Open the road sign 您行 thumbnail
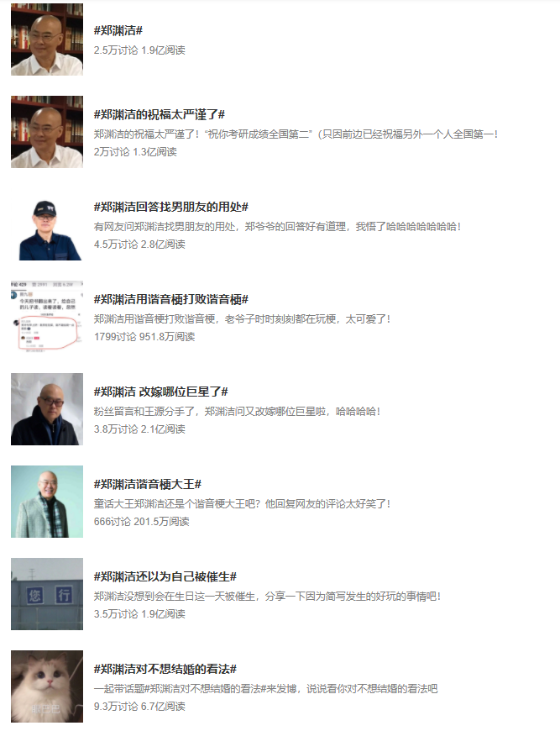Screen dimensions: 560x731 coord(47,593)
